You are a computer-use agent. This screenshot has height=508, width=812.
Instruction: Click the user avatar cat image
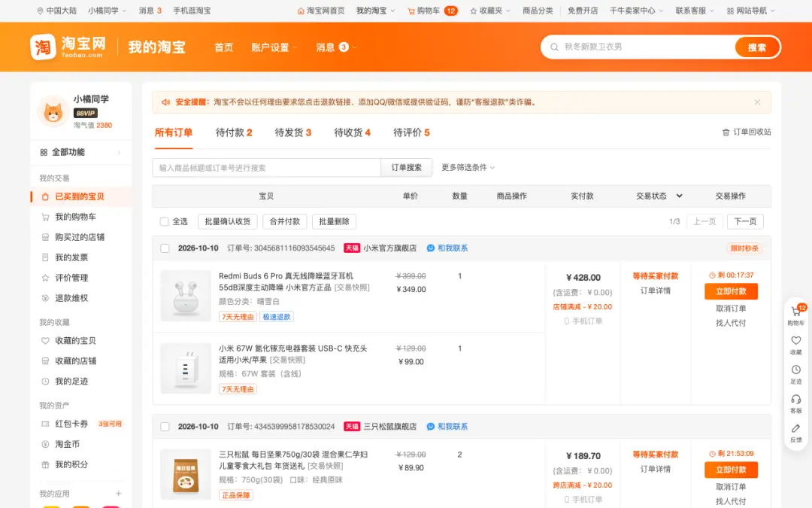tap(53, 111)
